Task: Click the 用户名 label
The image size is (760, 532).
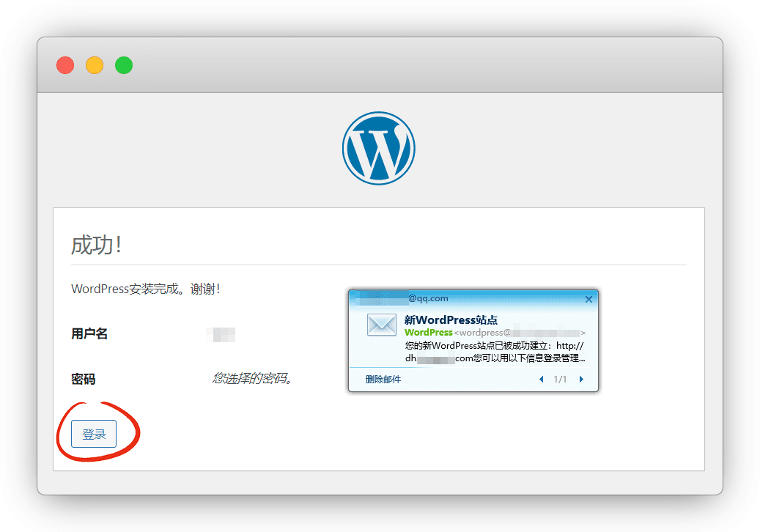Action: tap(89, 334)
